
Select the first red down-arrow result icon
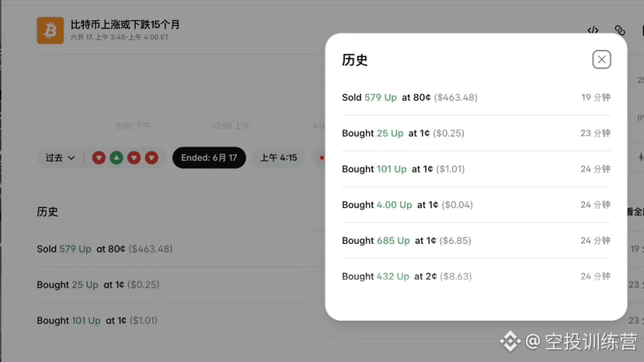point(99,158)
